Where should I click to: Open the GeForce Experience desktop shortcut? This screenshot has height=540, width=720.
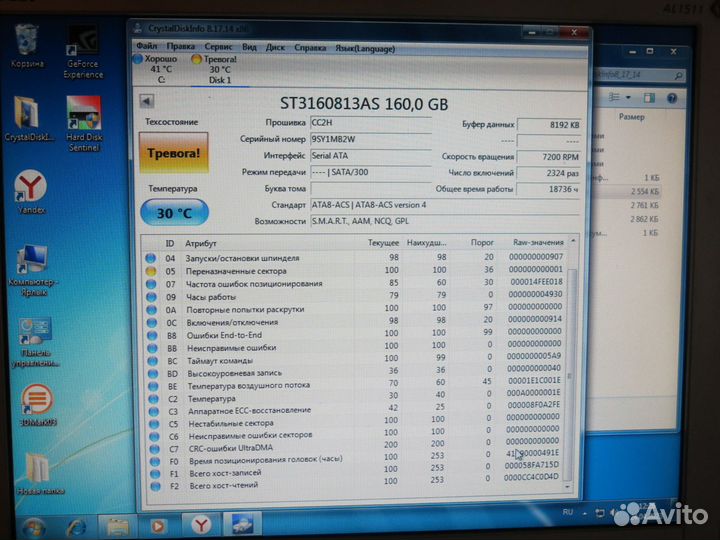pyautogui.click(x=83, y=51)
